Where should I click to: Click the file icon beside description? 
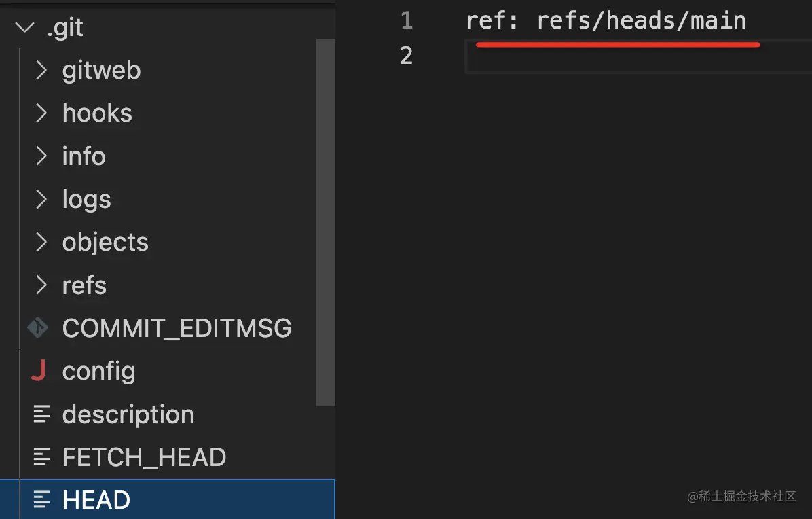click(x=42, y=414)
